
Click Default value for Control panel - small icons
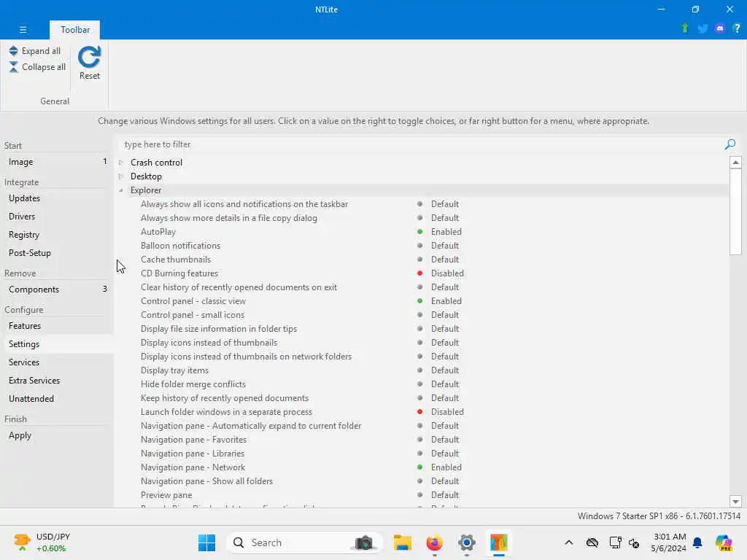[x=444, y=315]
